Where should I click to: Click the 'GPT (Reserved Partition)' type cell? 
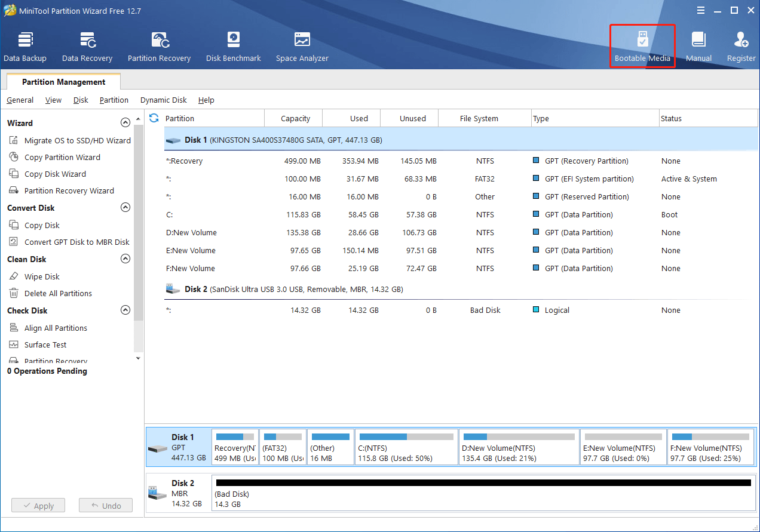pos(587,196)
